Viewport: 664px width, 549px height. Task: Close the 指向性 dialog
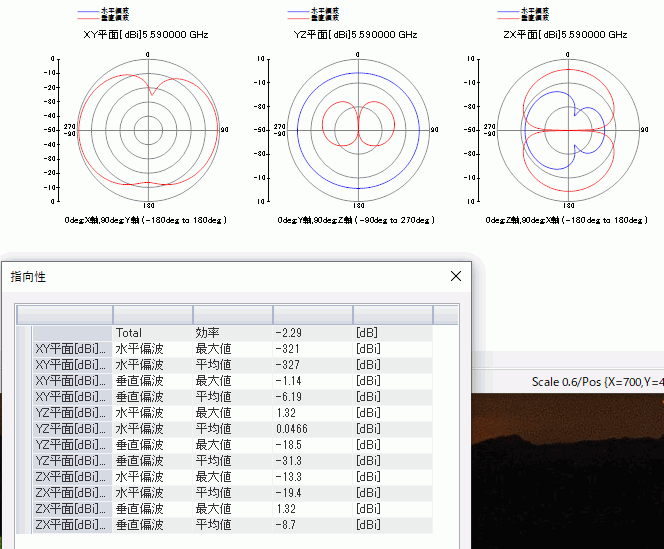(456, 276)
